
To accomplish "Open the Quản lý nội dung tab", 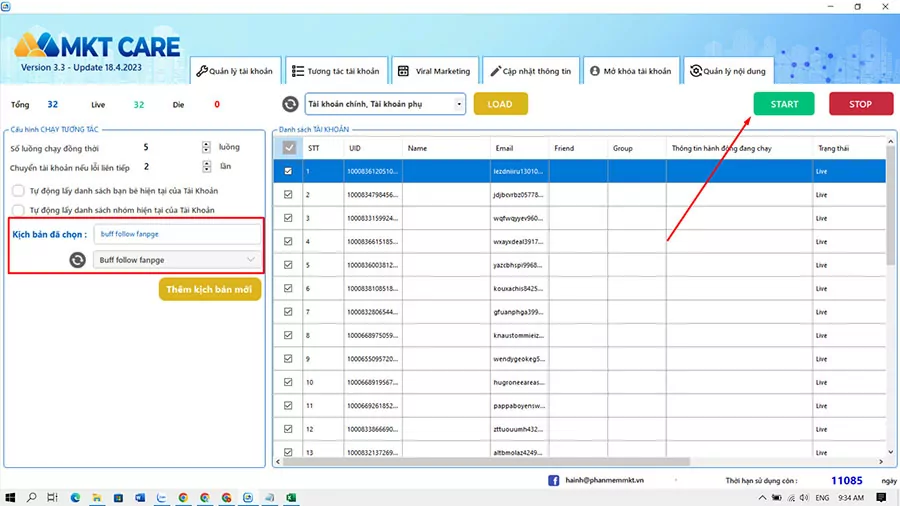I will 727,72.
